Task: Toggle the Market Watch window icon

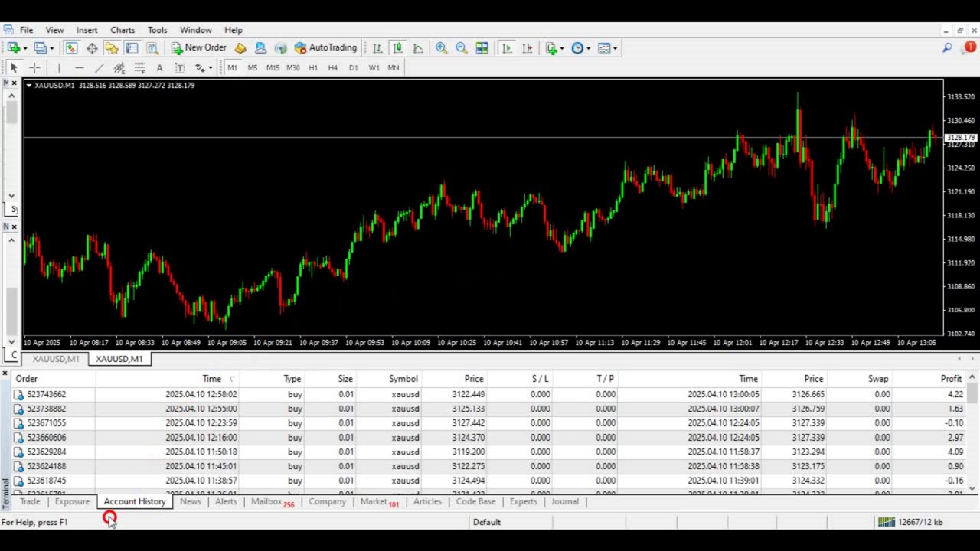Action: click(71, 48)
